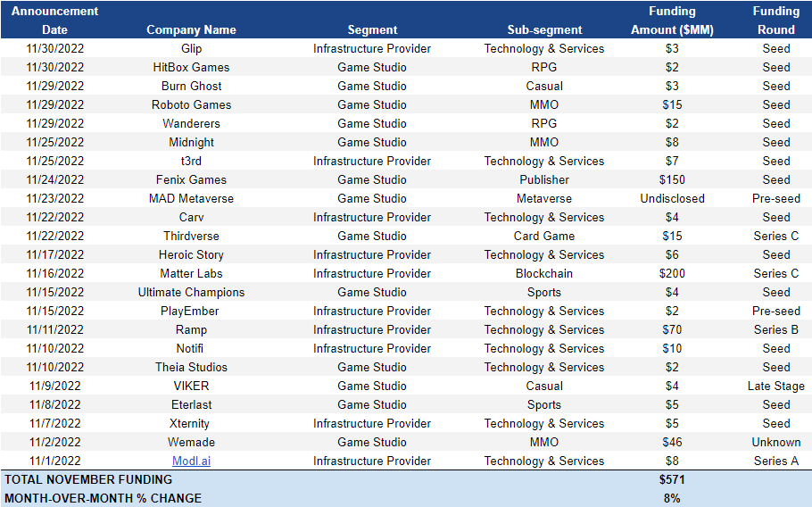Select the $571 total funding value
This screenshot has height=507, width=812.
coord(672,479)
